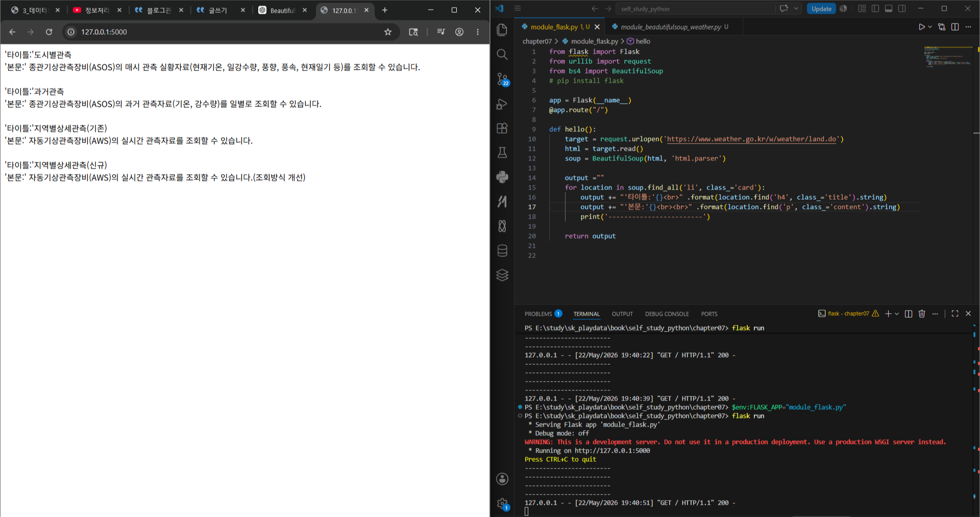980x517 pixels.
Task: Maximize the terminal panel size
Action: pos(955,314)
